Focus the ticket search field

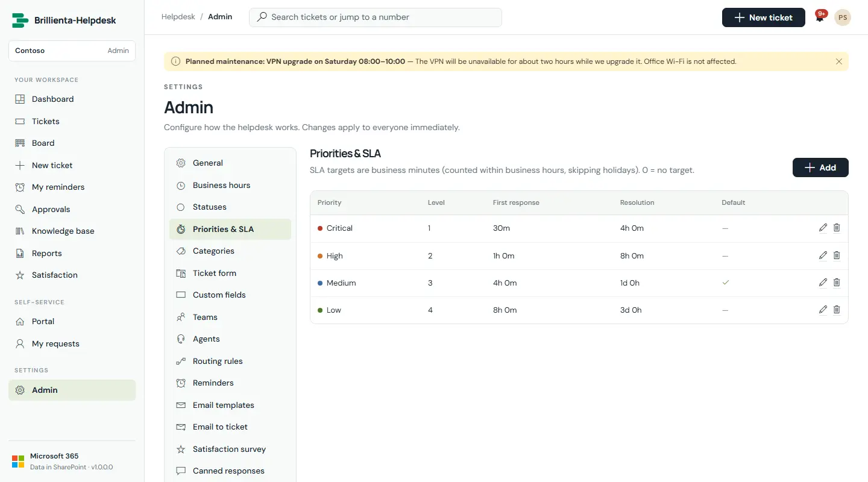coord(375,17)
